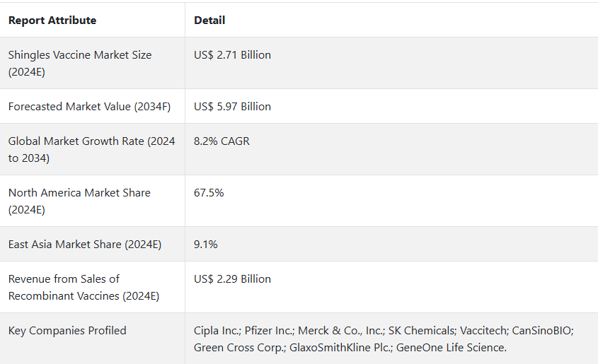Image resolution: width=598 pixels, height=364 pixels.
Task: Click the 67.5% value
Action: pyautogui.click(x=209, y=193)
